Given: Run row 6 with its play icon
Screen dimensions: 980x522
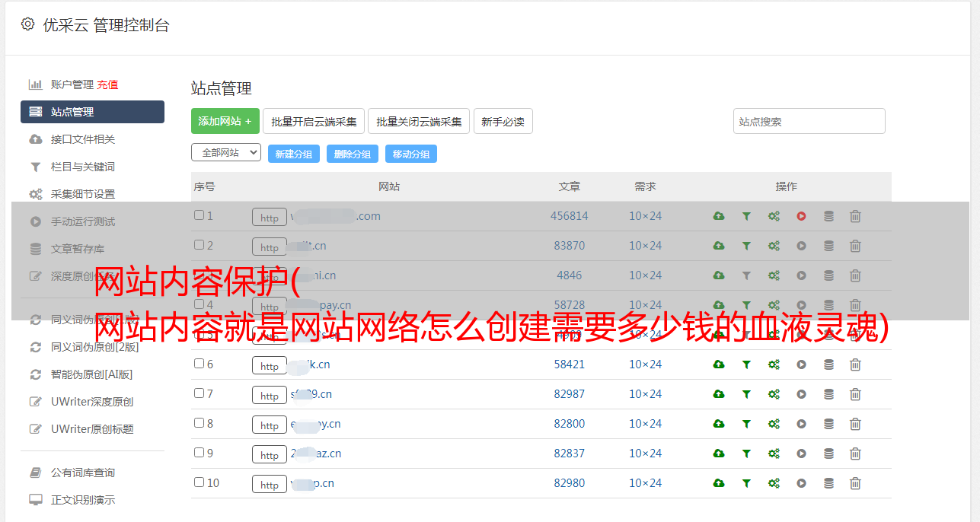Looking at the screenshot, I should pyautogui.click(x=801, y=364).
